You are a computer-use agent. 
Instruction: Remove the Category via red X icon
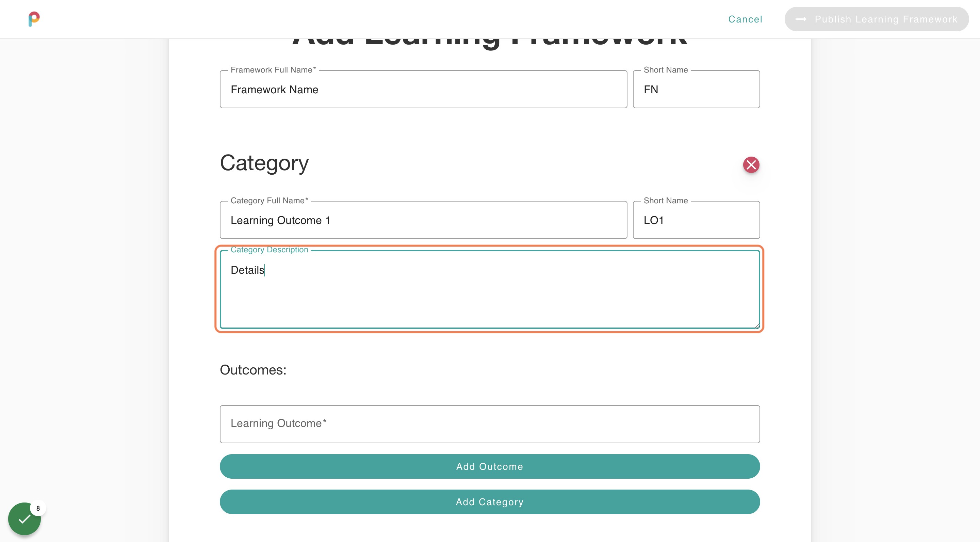point(751,165)
